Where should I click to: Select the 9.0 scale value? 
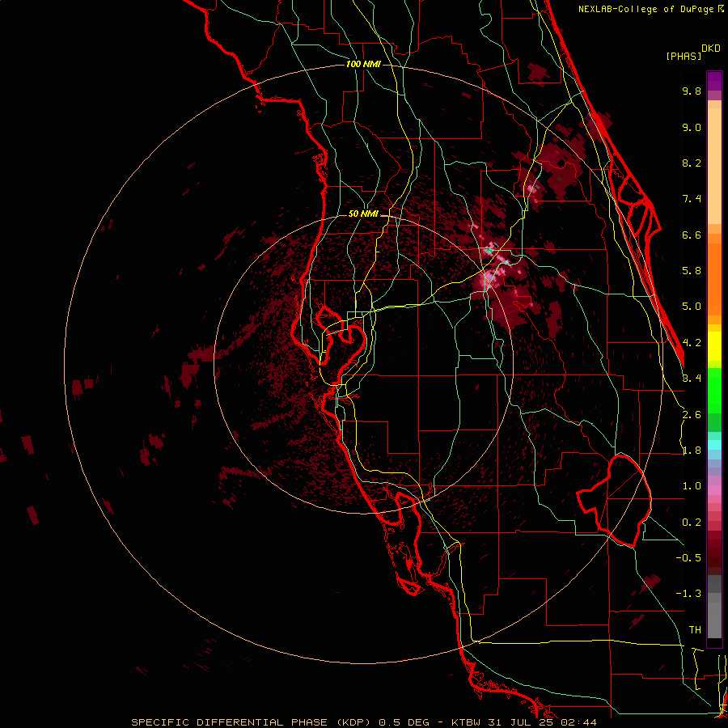(x=692, y=127)
